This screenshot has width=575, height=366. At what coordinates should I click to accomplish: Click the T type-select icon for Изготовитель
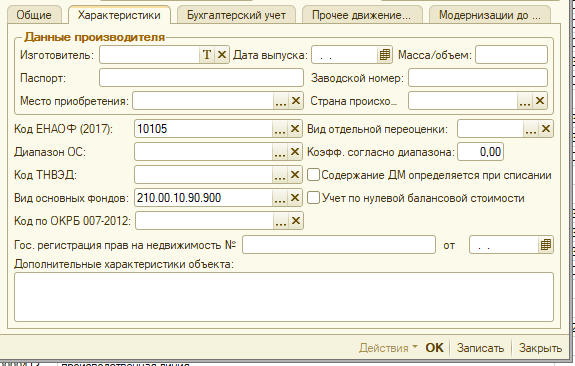[207, 55]
